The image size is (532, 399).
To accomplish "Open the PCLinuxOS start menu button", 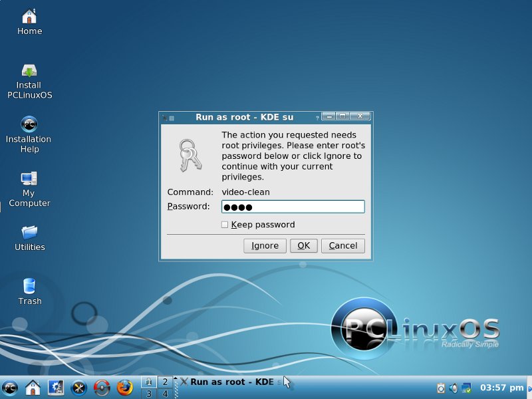I will tap(10, 388).
